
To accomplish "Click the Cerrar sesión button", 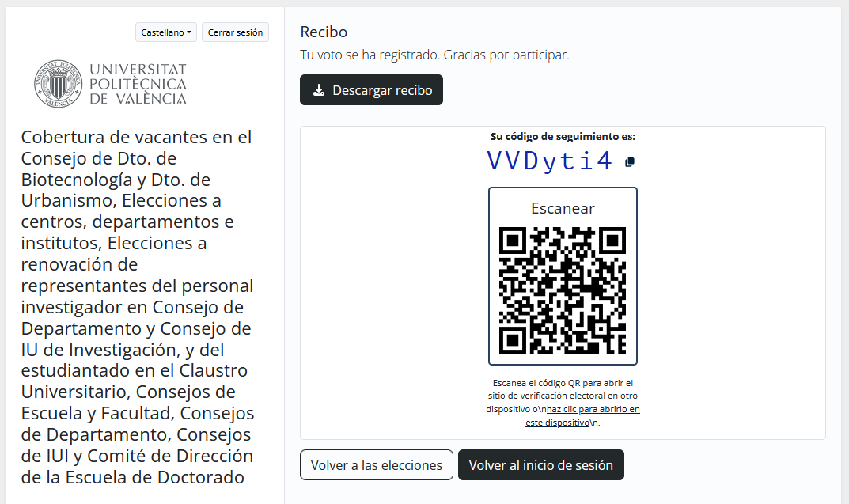I will pyautogui.click(x=235, y=32).
